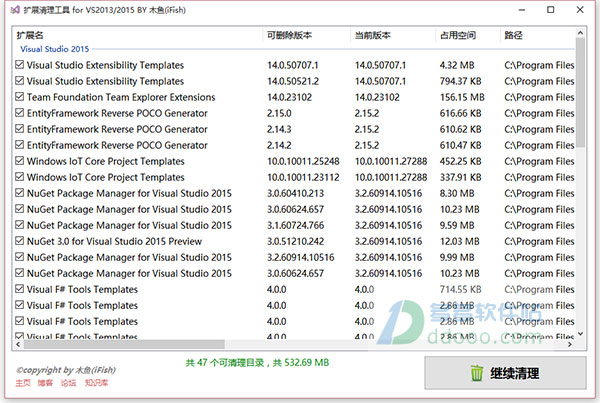Click vertical scrollbar down arrow
600x403 pixels.
click(x=580, y=334)
